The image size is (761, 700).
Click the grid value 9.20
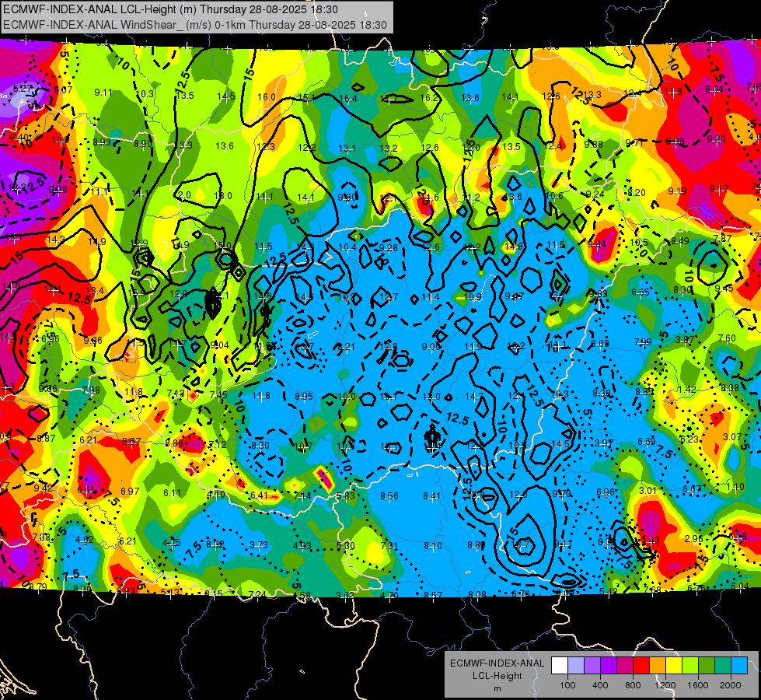pyautogui.click(x=716, y=139)
